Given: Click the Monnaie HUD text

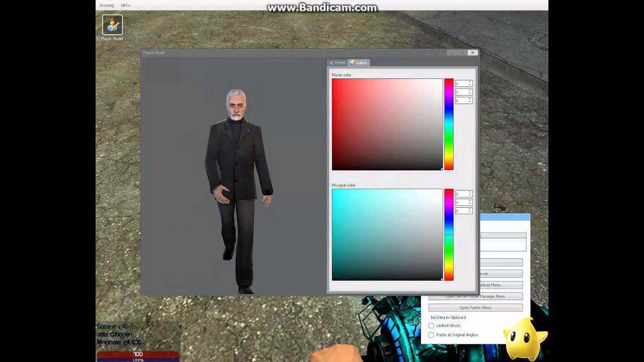Looking at the screenshot, I should (119, 342).
